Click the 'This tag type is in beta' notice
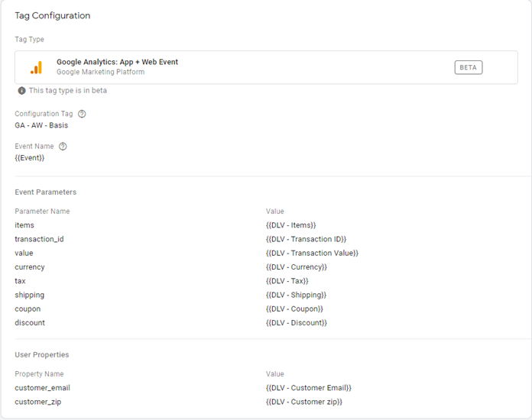This screenshot has height=420, width=532. point(68,91)
